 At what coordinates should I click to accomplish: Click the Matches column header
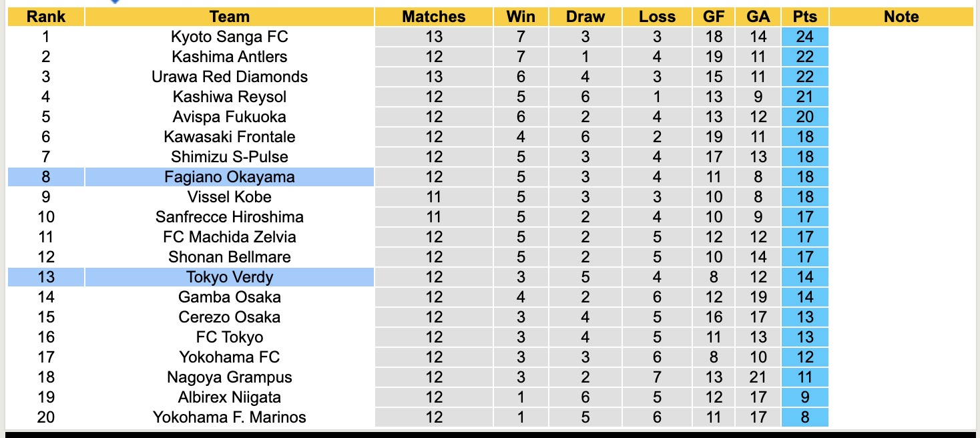click(x=433, y=17)
